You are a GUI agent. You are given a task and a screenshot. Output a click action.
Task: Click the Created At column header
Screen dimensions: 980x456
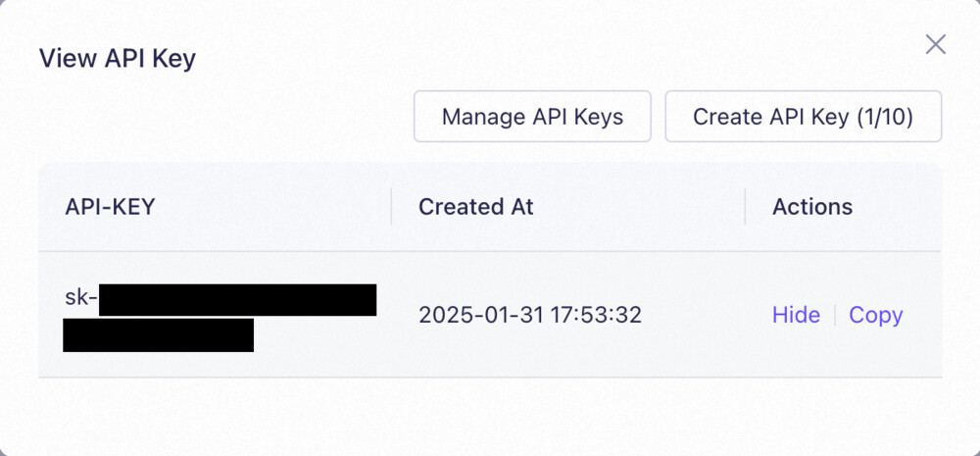[x=475, y=207]
